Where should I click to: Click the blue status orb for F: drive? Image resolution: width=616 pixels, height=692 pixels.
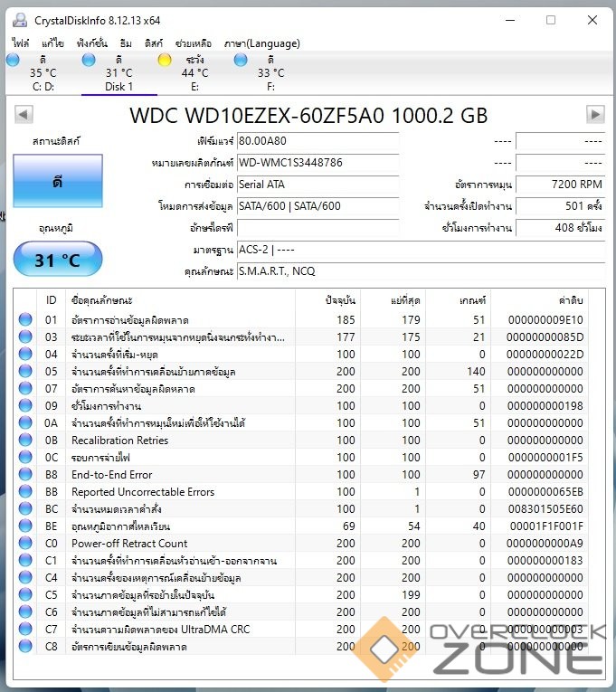click(x=241, y=60)
